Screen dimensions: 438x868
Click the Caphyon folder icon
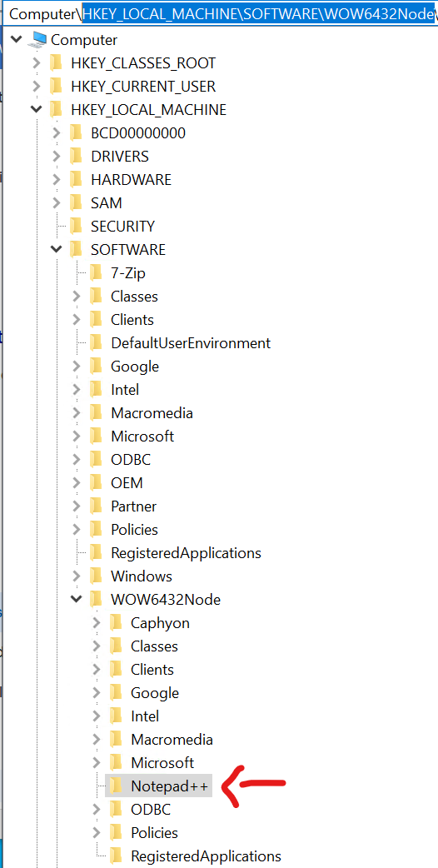[x=116, y=622]
